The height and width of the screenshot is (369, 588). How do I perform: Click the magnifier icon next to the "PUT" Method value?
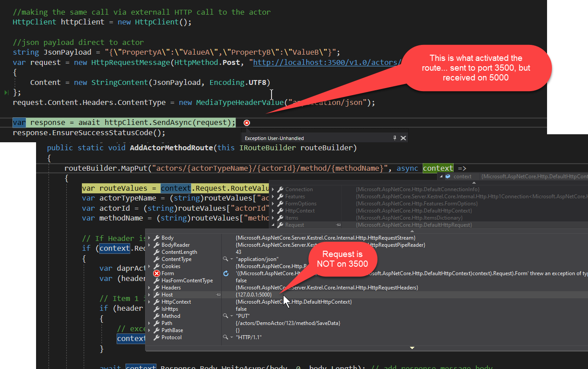click(226, 316)
